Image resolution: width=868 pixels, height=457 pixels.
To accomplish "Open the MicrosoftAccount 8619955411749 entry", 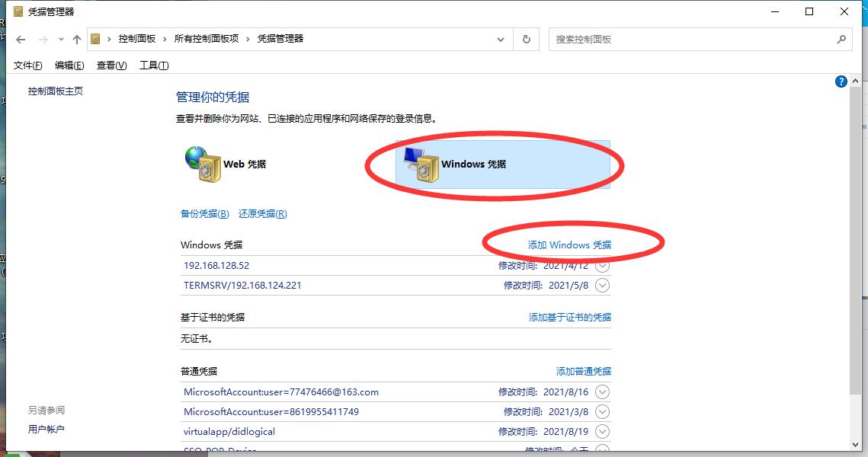I will 271,412.
